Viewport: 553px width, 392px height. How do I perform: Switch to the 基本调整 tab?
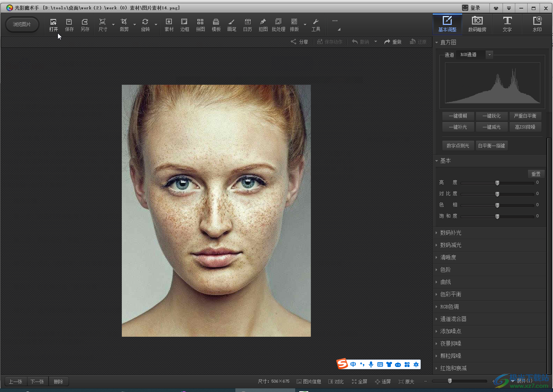[x=447, y=24]
